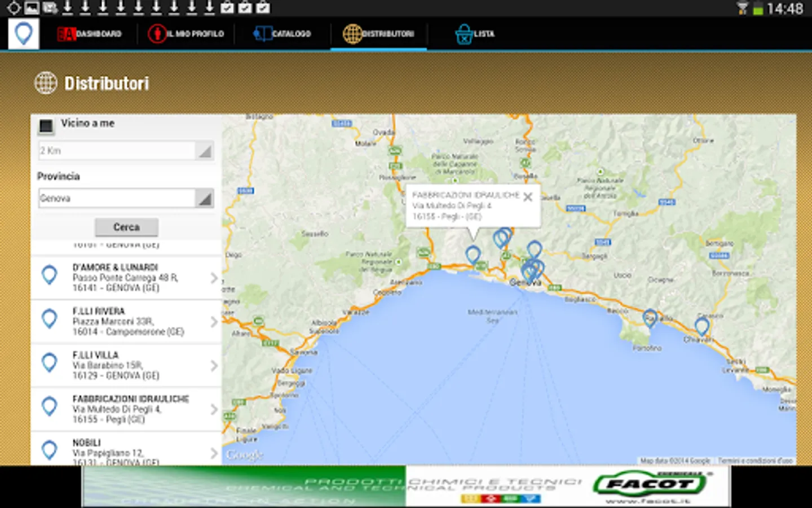Screen dimensions: 812x508
Task: Open the Genova province dropdown
Action: (x=126, y=198)
